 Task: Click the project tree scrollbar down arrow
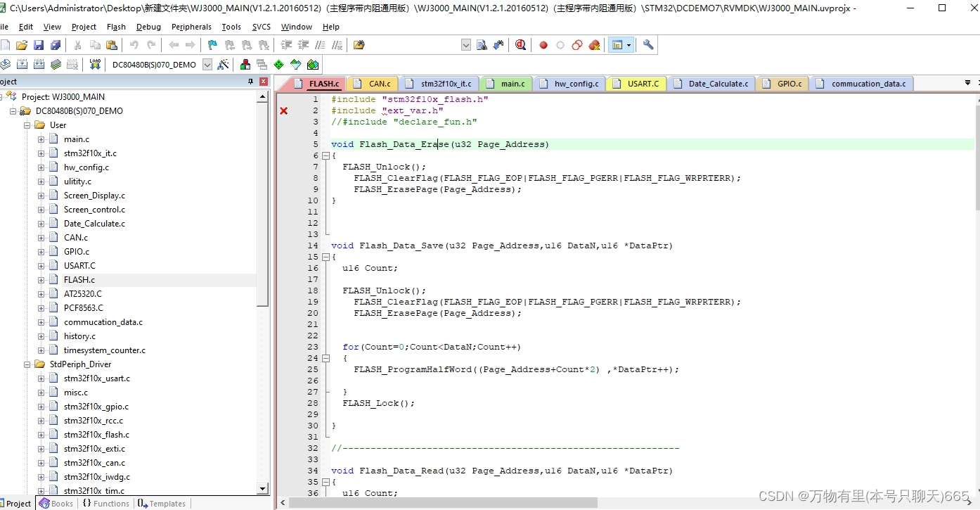(263, 488)
